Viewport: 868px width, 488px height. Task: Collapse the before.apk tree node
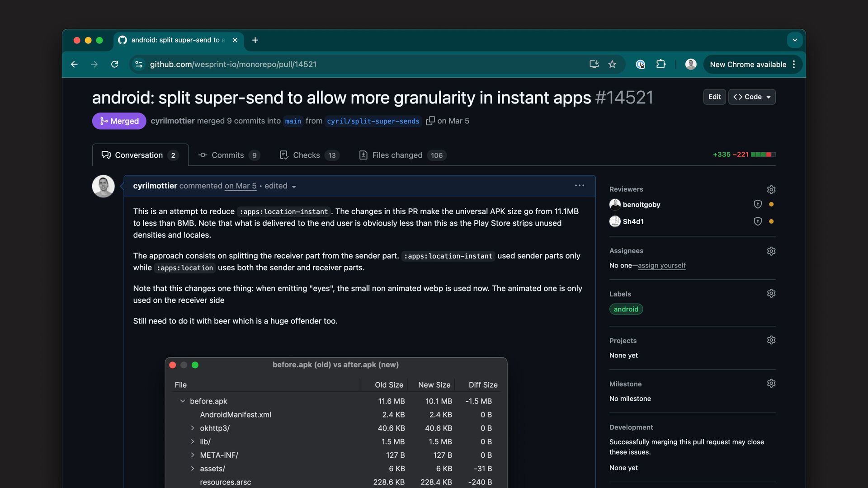tap(183, 401)
